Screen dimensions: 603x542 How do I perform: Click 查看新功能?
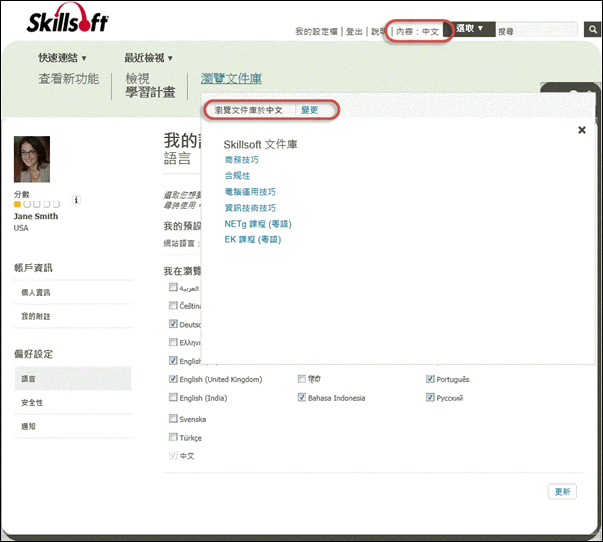[69, 79]
